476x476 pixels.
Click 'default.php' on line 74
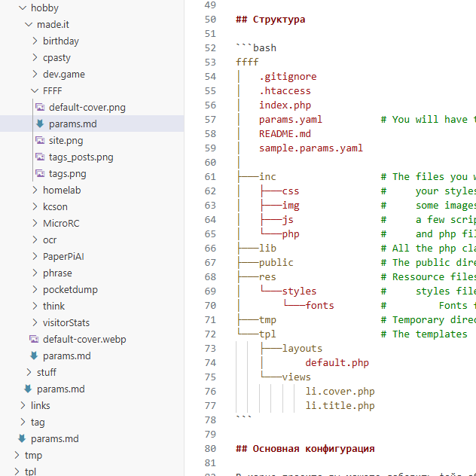pyautogui.click(x=337, y=363)
